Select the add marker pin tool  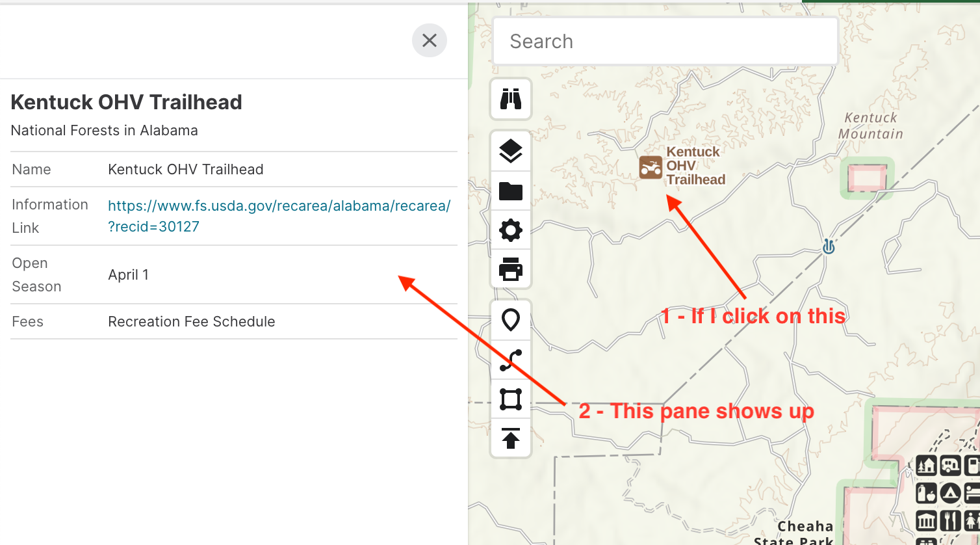pyautogui.click(x=511, y=320)
